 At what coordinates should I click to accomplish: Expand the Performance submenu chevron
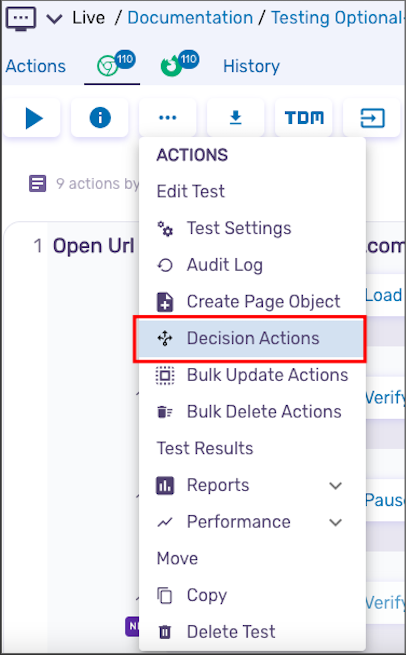click(x=335, y=522)
